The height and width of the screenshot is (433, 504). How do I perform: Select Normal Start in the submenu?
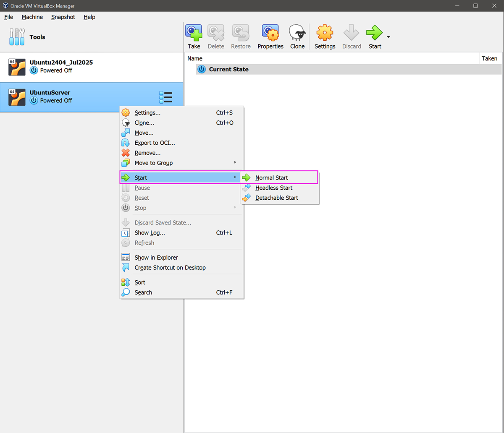tap(280, 178)
